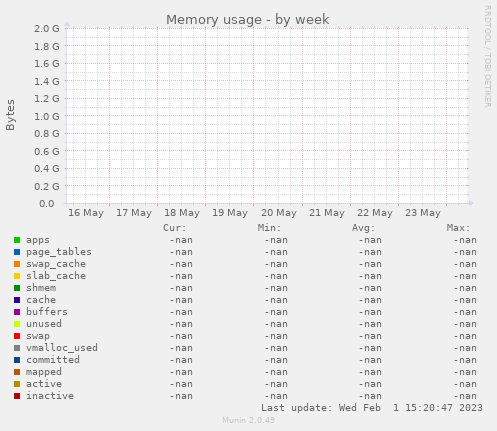Click the dark green shmem legend swatch
Viewport: 497px width, 431px height.
[x=17, y=288]
